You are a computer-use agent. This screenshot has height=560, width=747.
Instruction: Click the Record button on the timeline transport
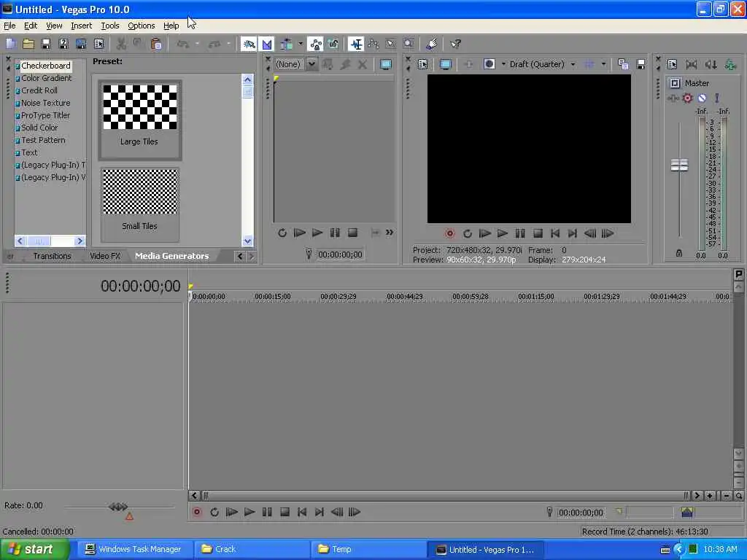[x=197, y=512]
